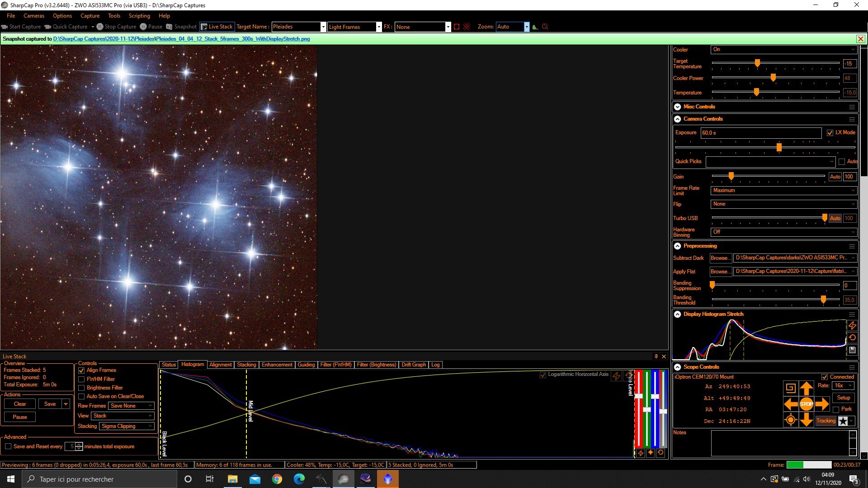Click the mount Setup button
Screen dimensions: 868x488
click(843, 398)
